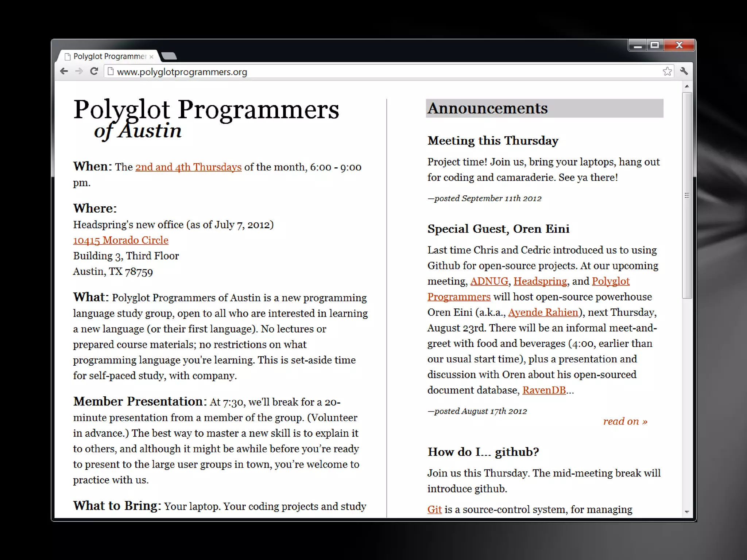The image size is (747, 560).
Task: Open the 2nd and 4th Thursdays link
Action: click(x=188, y=167)
